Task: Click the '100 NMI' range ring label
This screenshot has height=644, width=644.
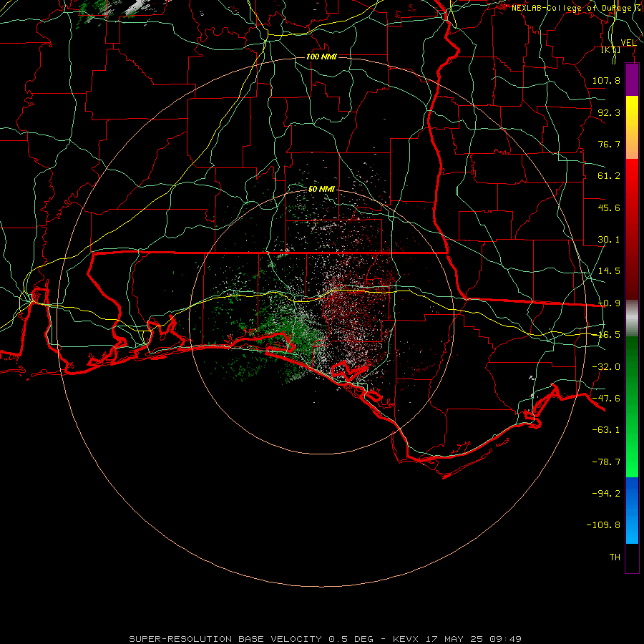Action: (x=321, y=57)
